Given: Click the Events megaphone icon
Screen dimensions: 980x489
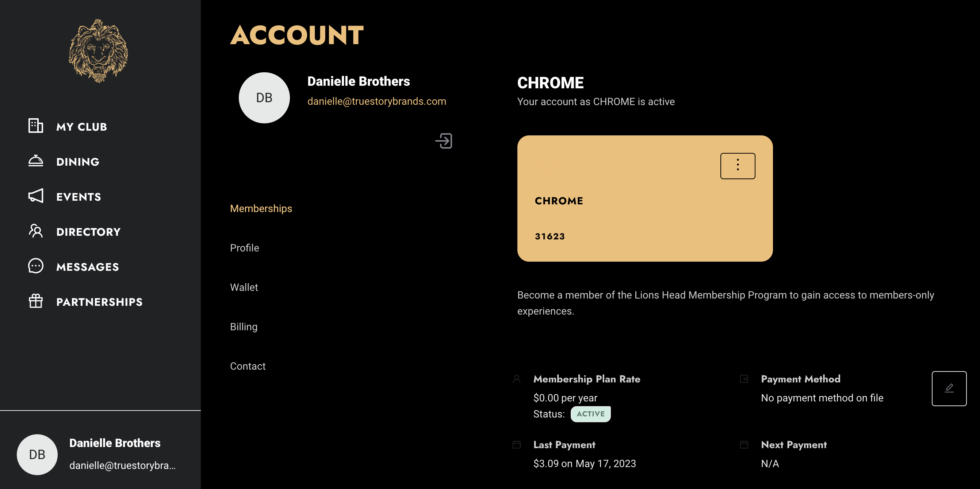Looking at the screenshot, I should (36, 196).
